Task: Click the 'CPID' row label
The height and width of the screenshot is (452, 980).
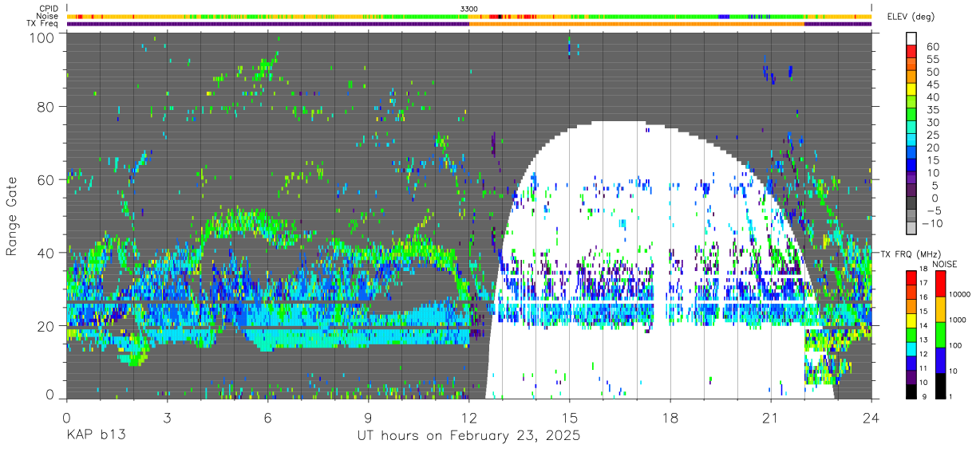Action: (x=49, y=9)
